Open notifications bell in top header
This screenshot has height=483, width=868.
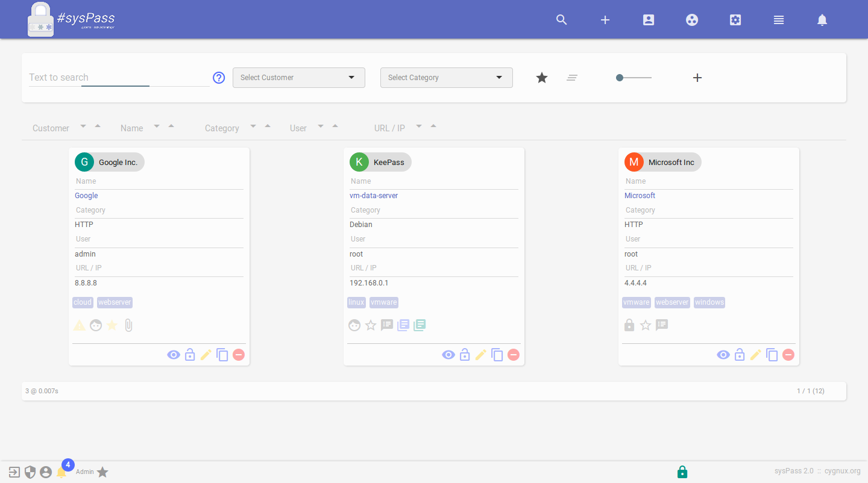822,20
